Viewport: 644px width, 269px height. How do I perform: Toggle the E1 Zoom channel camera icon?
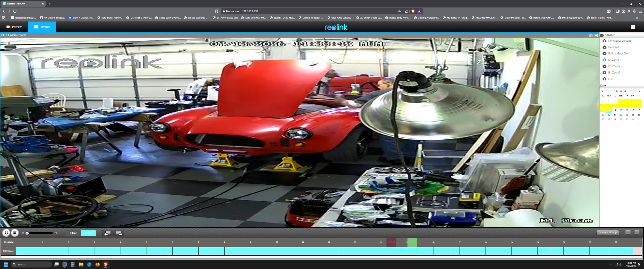coord(605,60)
